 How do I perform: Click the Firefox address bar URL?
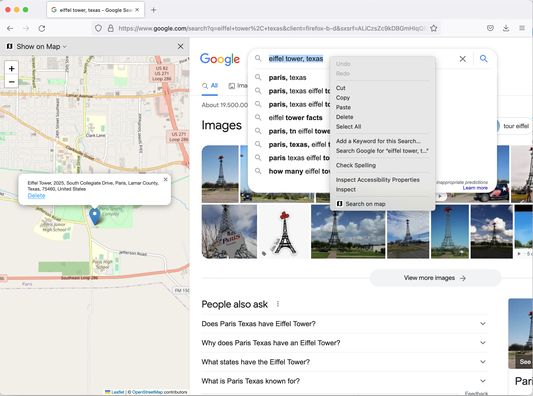click(271, 29)
